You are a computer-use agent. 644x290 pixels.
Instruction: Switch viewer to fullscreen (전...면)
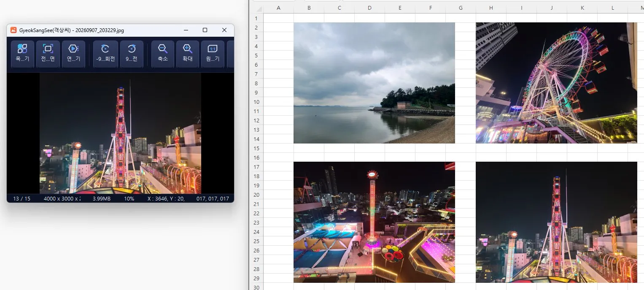point(48,54)
